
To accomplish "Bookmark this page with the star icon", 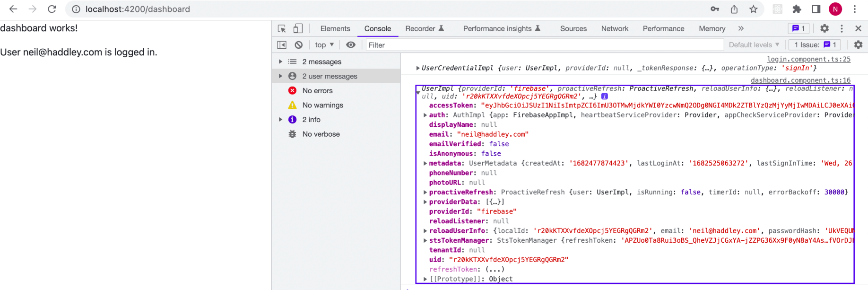I will pyautogui.click(x=754, y=9).
